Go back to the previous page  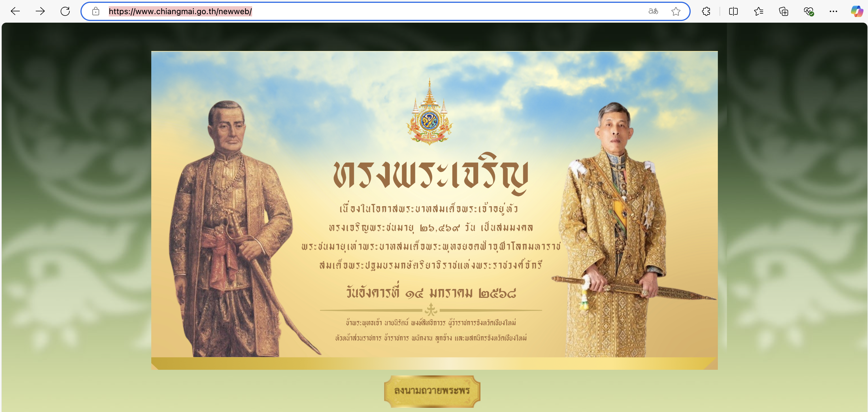(x=16, y=11)
